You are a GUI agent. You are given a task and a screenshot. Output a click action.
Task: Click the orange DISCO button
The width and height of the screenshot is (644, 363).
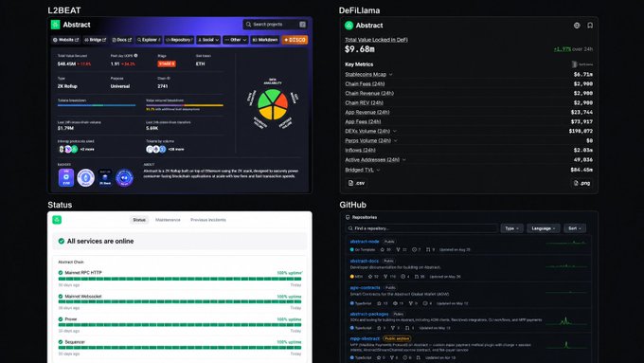coord(295,40)
